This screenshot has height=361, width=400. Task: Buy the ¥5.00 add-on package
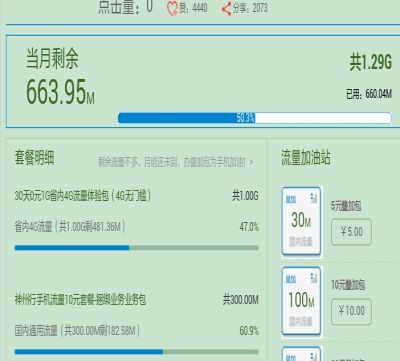point(351,232)
